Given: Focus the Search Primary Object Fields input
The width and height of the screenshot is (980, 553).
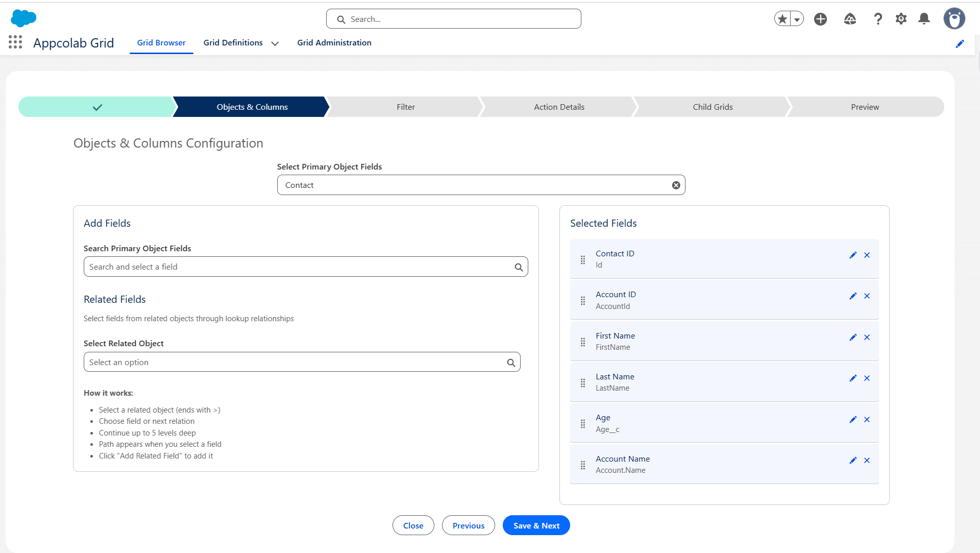Looking at the screenshot, I should (x=306, y=267).
